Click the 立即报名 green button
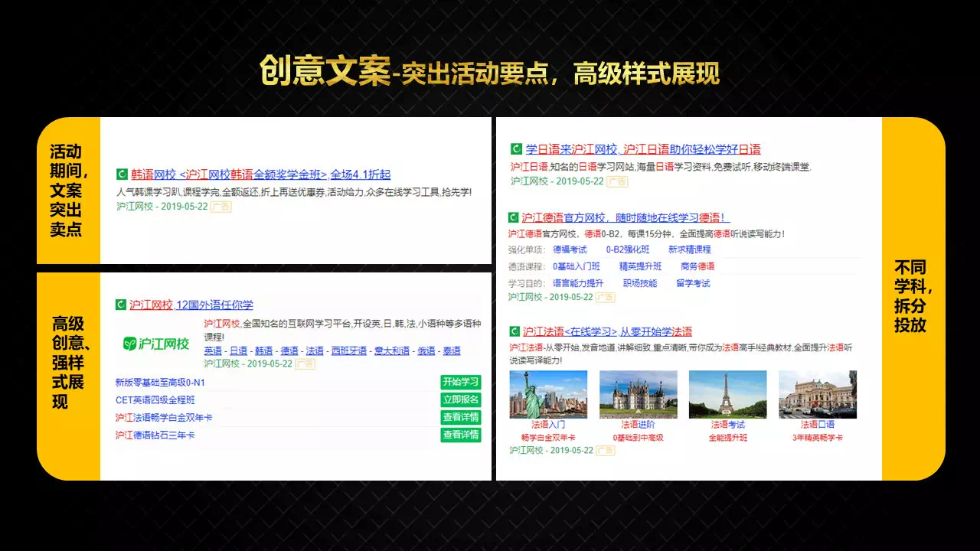Screen dimensions: 980x551 click(x=461, y=399)
